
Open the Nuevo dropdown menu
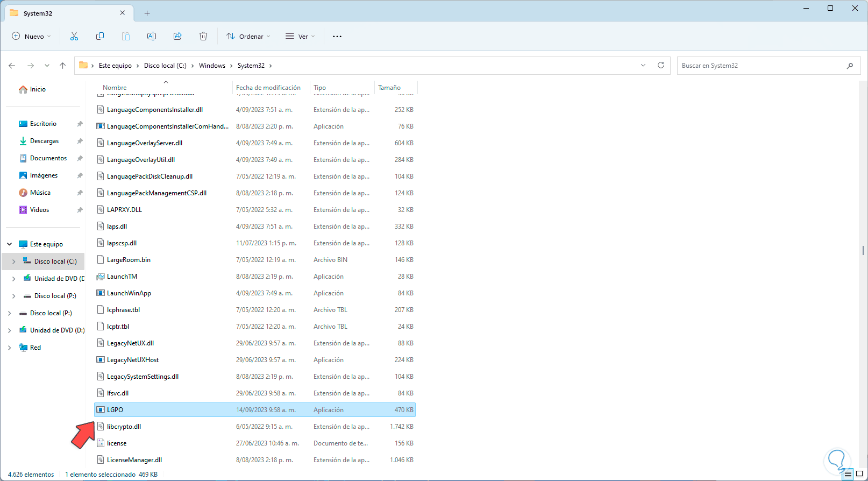click(31, 36)
